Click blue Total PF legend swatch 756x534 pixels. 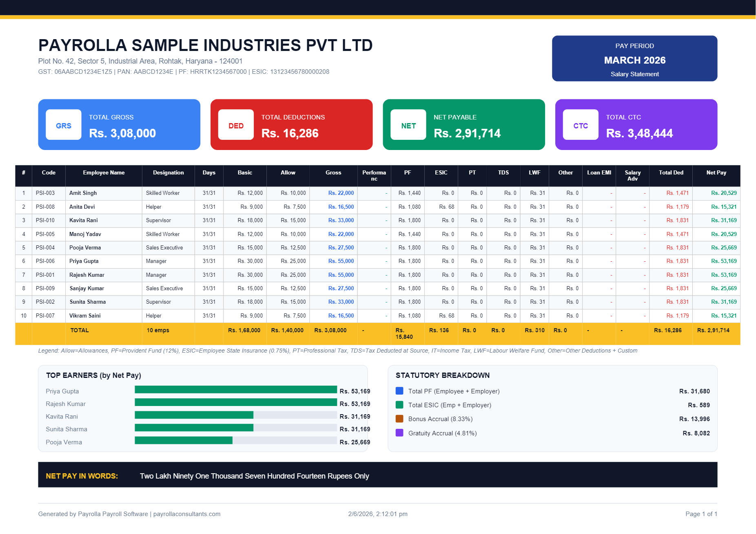399,391
